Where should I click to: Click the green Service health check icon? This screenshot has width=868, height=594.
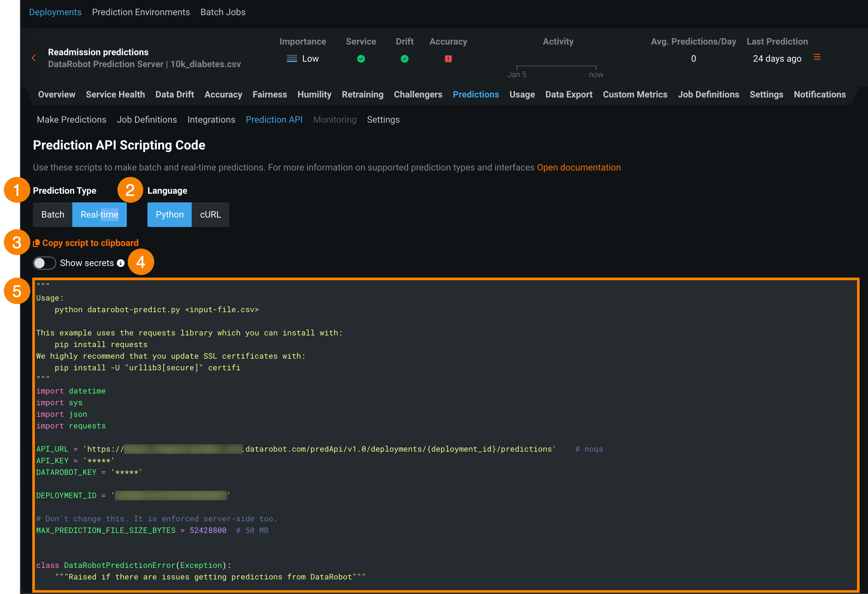361,59
